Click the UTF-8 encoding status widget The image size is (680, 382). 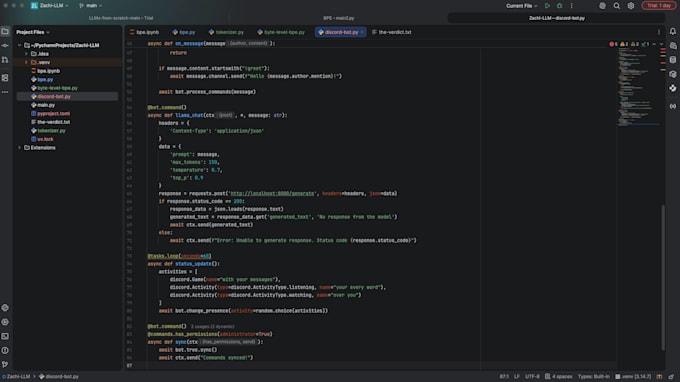point(532,376)
